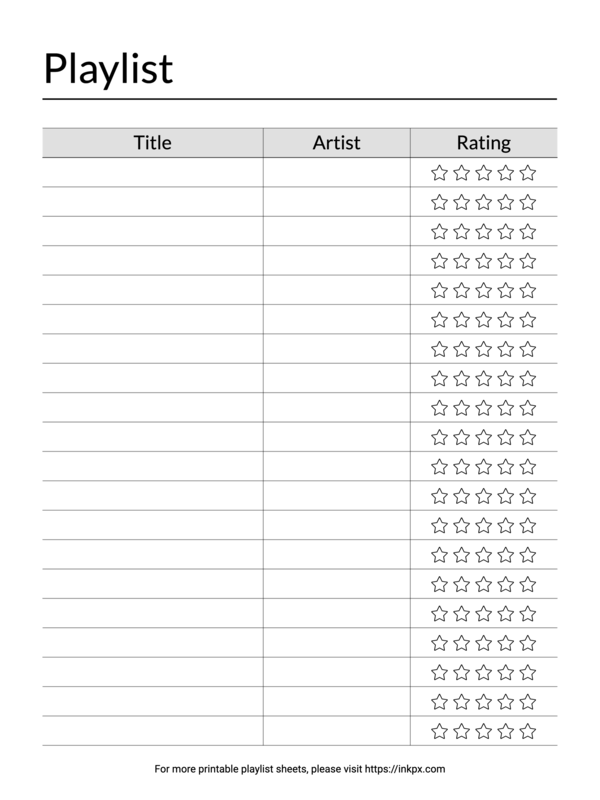
Task: Select the fourth star in row ten
Action: click(506, 437)
